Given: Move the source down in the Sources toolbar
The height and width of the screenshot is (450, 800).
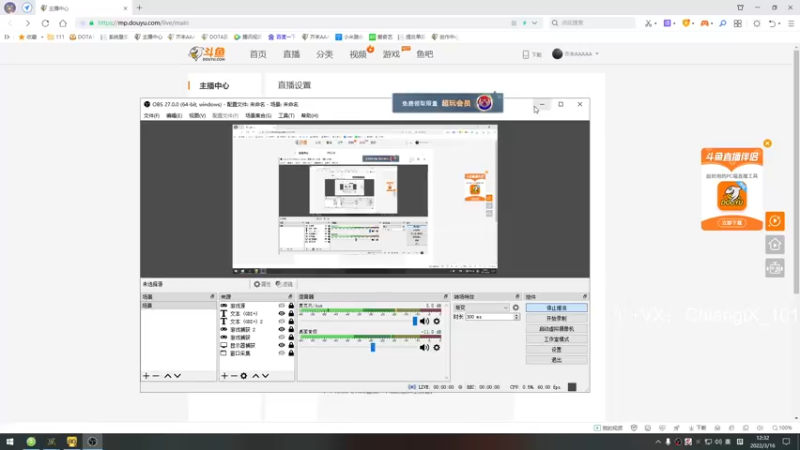Looking at the screenshot, I should click(265, 376).
